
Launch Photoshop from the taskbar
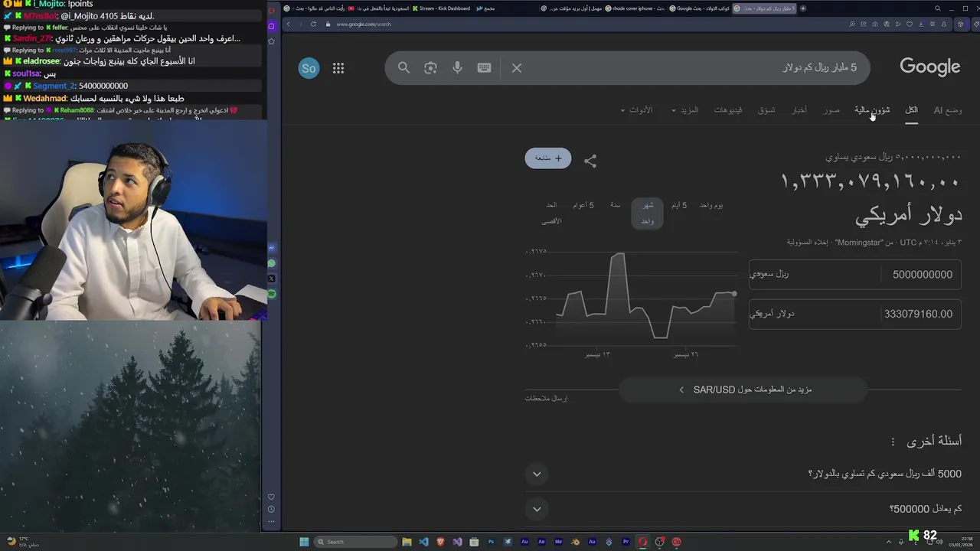tap(491, 542)
